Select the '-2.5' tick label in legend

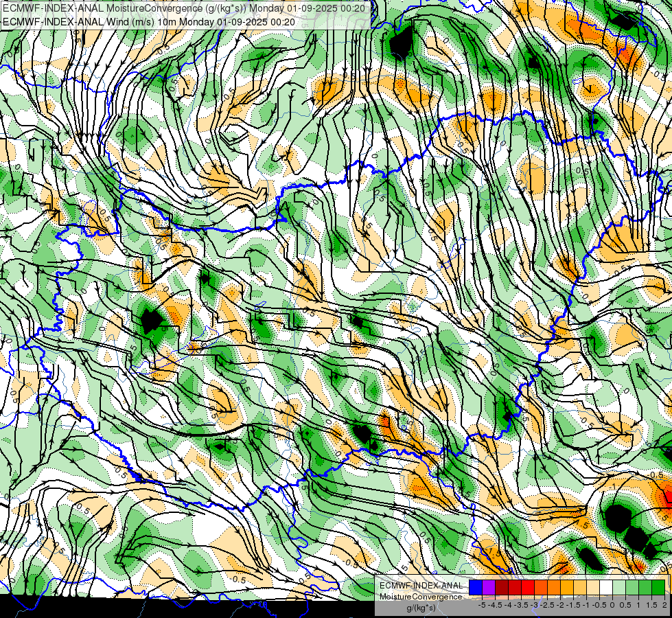click(547, 605)
